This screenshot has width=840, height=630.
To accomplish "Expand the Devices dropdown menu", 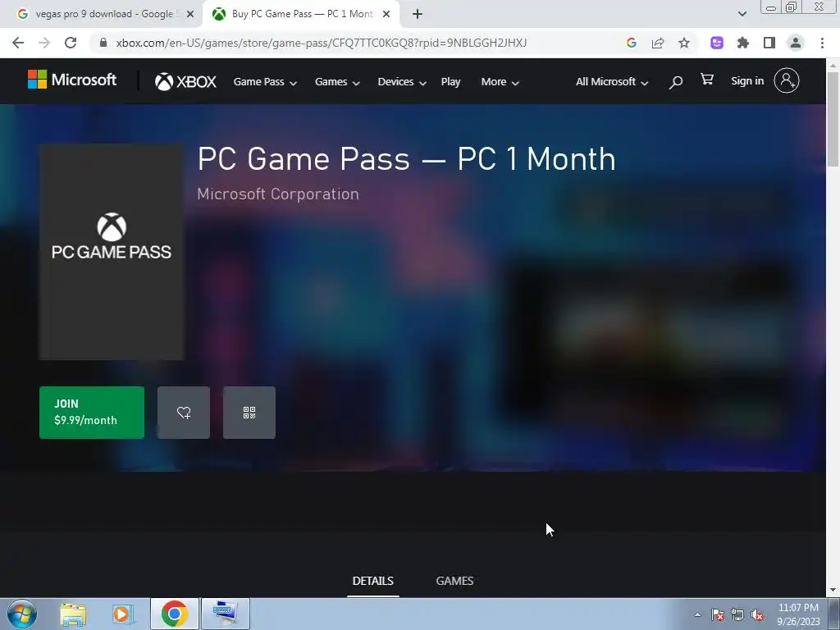I will click(x=402, y=82).
